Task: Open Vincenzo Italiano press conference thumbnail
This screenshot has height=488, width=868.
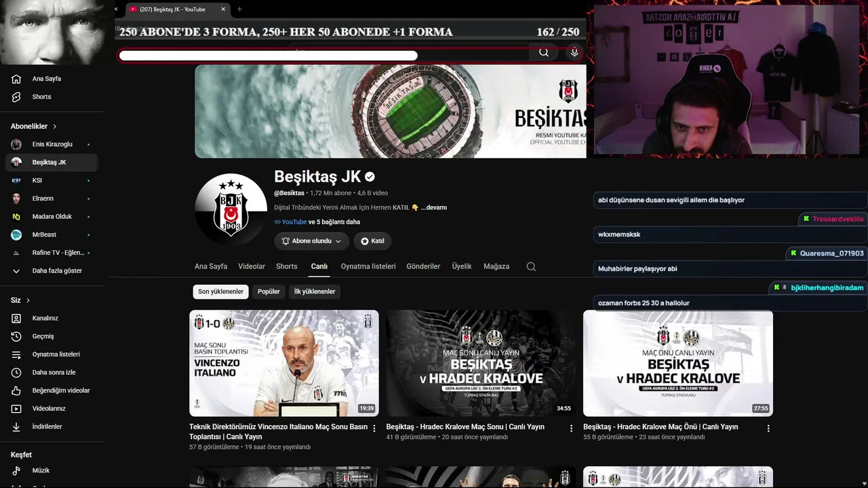Action: [x=284, y=363]
